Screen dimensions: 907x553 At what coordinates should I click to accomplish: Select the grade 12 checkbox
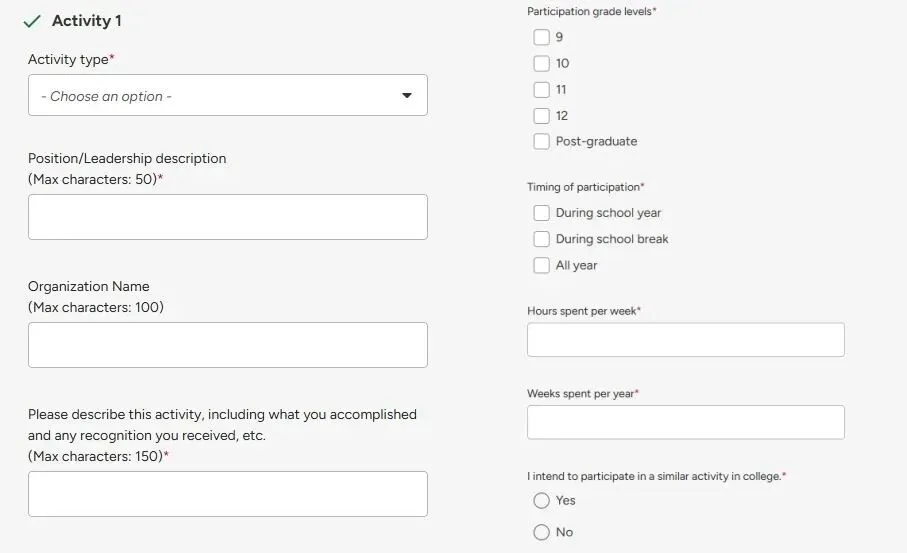[x=541, y=115]
